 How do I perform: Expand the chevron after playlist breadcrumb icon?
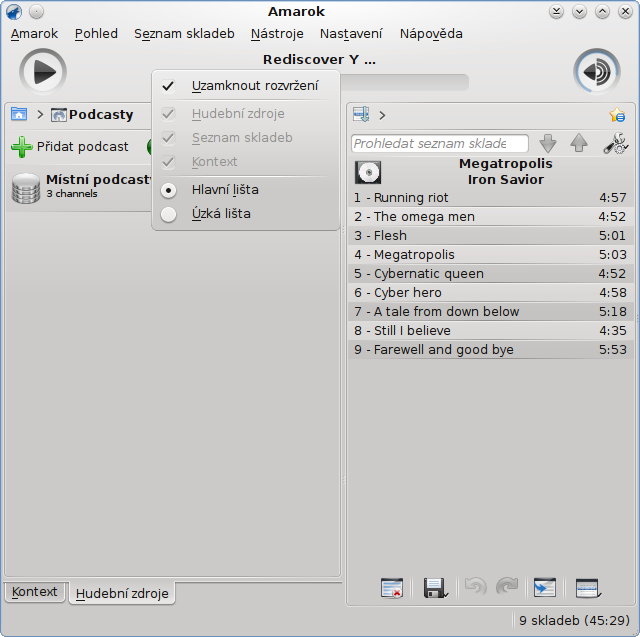[x=382, y=115]
